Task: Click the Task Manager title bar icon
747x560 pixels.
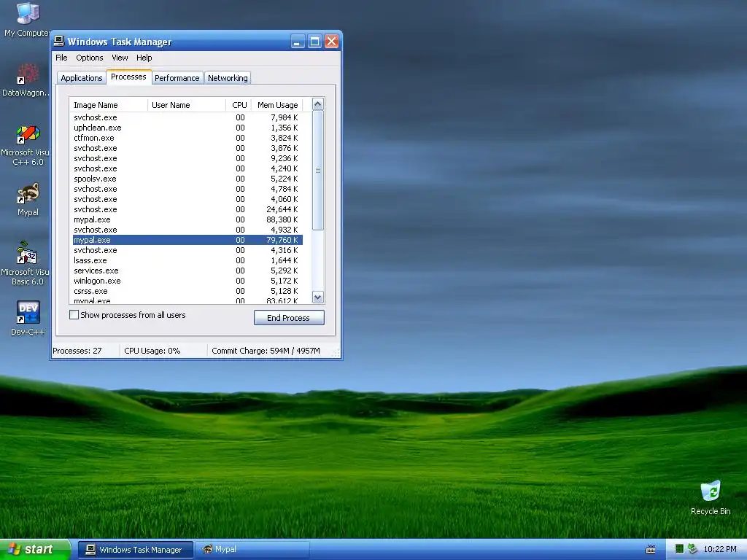Action: click(58, 42)
